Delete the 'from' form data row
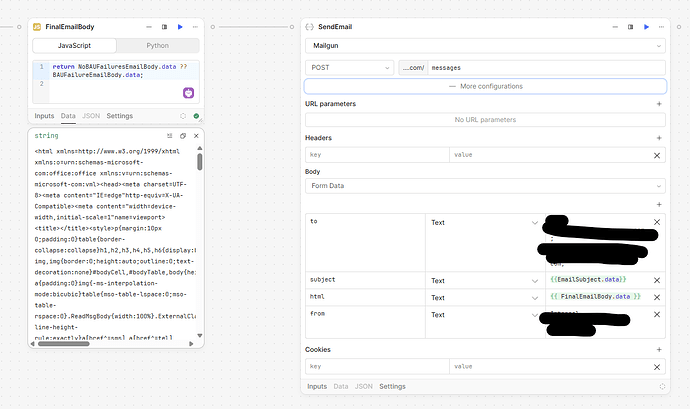The height and width of the screenshot is (409, 690). point(657,315)
